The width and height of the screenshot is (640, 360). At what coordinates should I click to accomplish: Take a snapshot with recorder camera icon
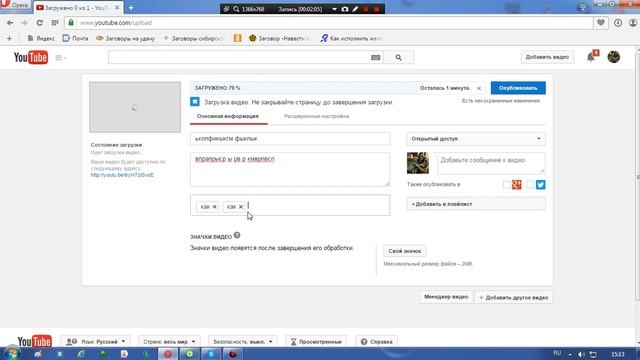(345, 9)
